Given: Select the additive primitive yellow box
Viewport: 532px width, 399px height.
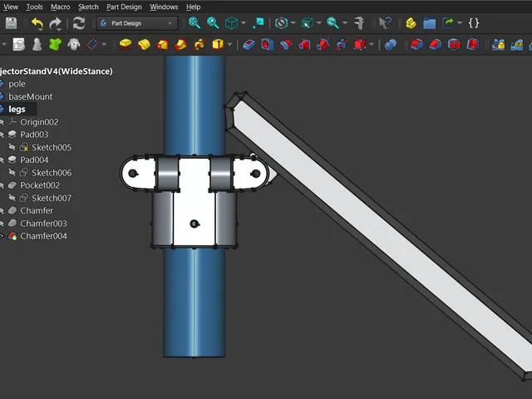Looking at the screenshot, I should click(x=218, y=44).
